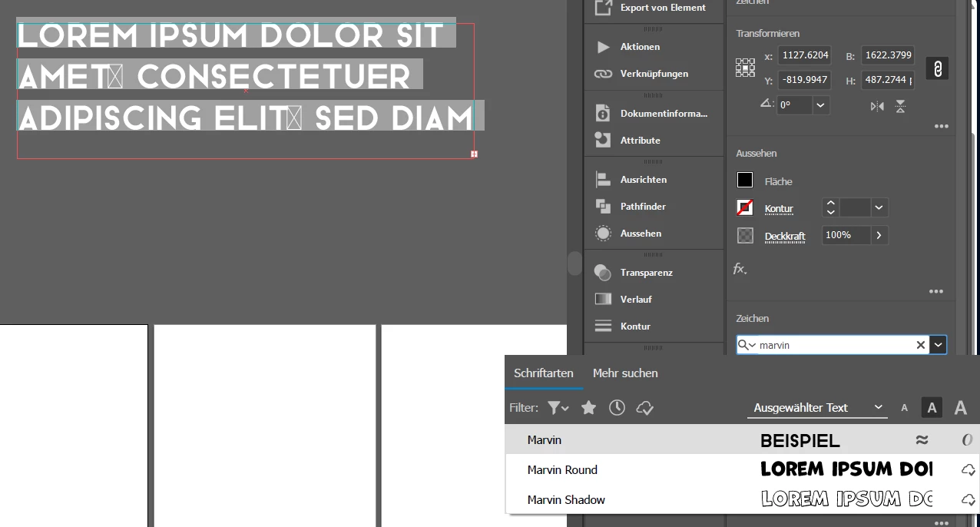Select large font preview size
The image size is (980, 527).
pyautogui.click(x=960, y=408)
